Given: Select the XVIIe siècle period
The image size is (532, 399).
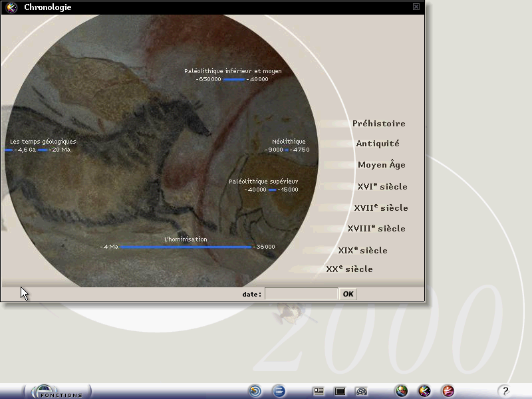Looking at the screenshot, I should pos(381,207).
